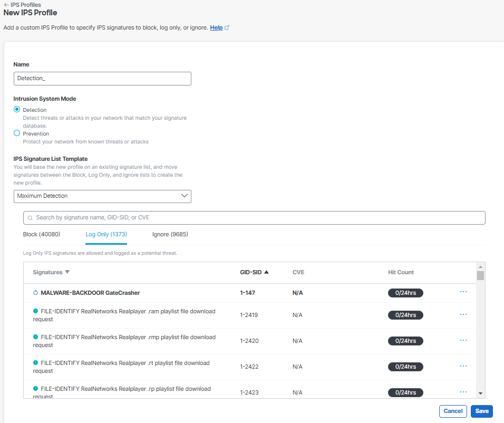
Task: Click the back arrow to IPS Profiles
Action: (6, 5)
